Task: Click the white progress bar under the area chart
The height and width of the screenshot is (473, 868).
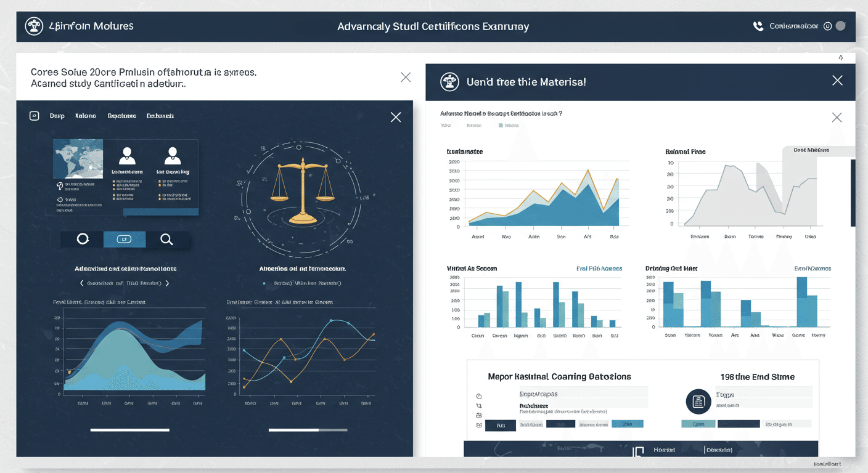Action: coord(129,430)
